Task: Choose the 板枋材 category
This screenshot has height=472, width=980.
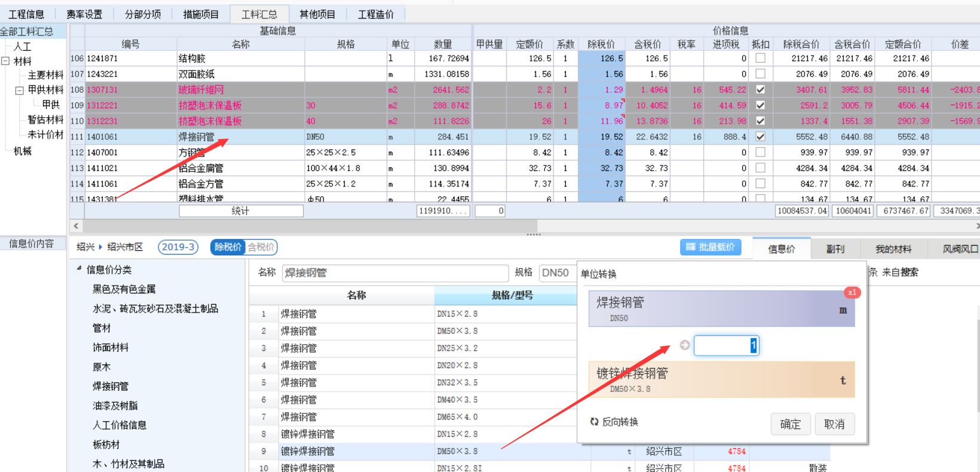Action: (x=106, y=445)
